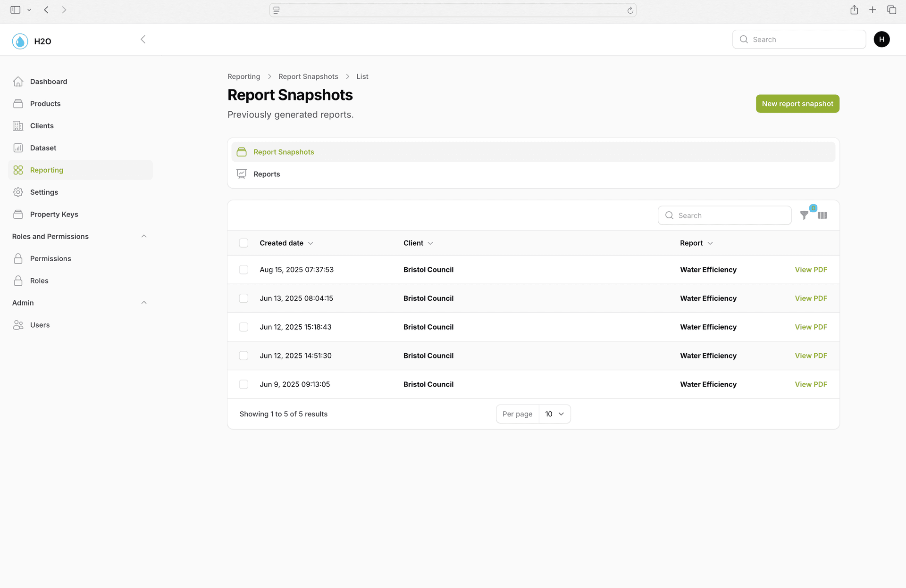Click the Dashboard home icon
This screenshot has height=588, width=906.
[18, 82]
